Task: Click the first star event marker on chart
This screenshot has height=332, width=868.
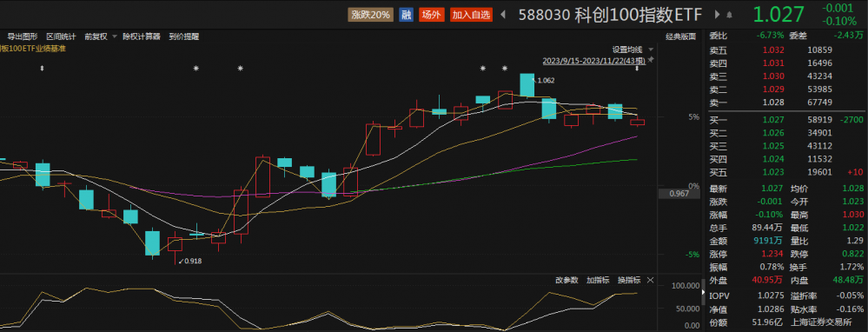Action: click(195, 69)
